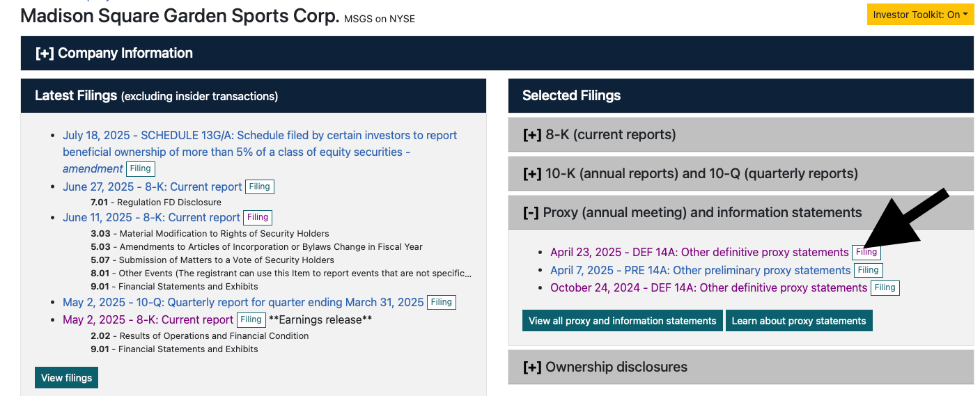Select item 3.03 Material Modification text

[x=210, y=234]
